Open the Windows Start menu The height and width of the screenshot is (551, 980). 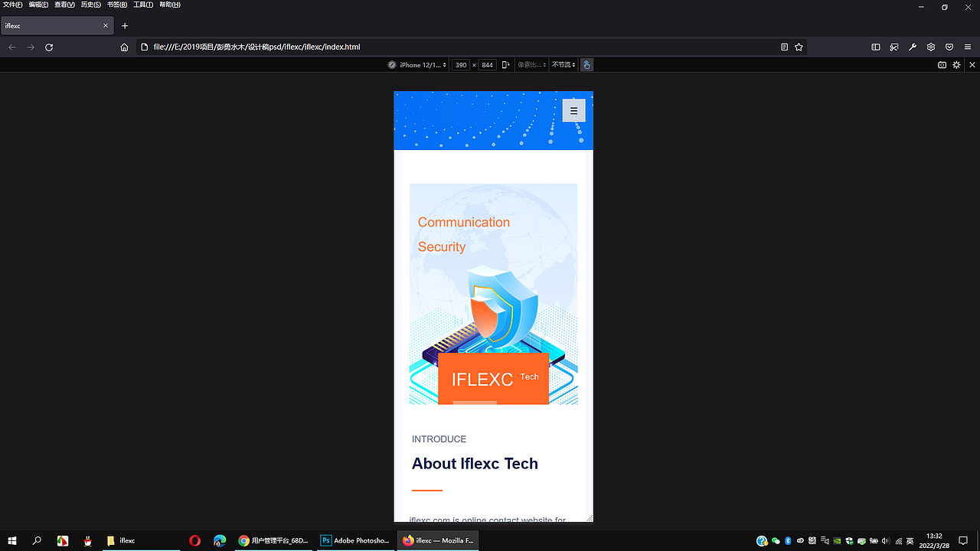coord(12,541)
